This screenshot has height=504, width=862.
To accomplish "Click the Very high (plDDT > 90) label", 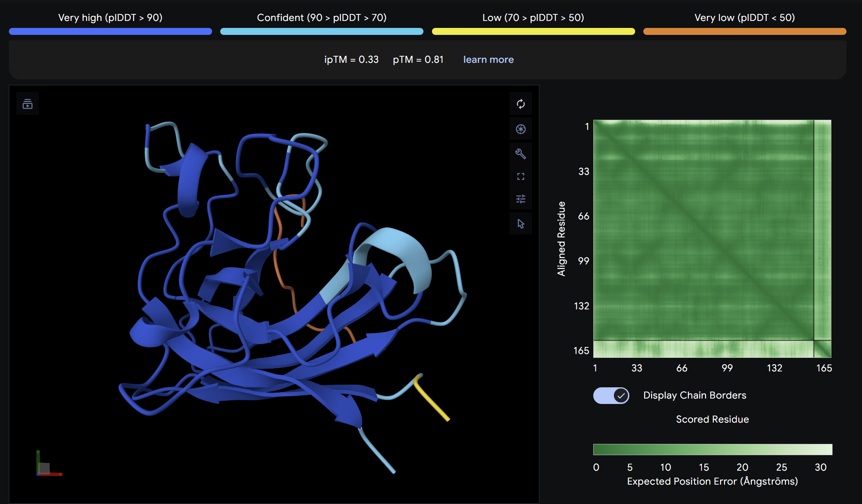I will coord(110,17).
